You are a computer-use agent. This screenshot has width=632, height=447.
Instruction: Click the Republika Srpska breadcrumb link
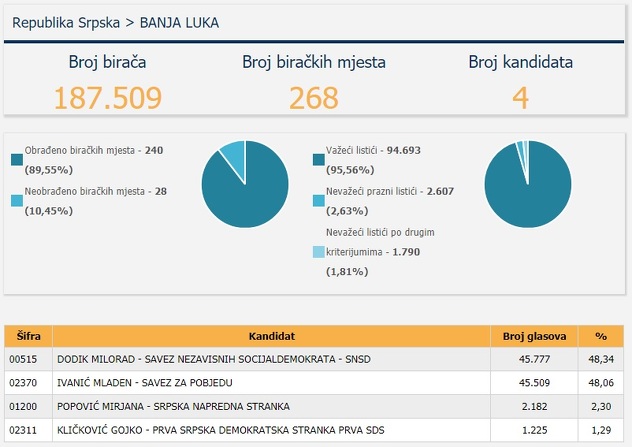point(64,20)
